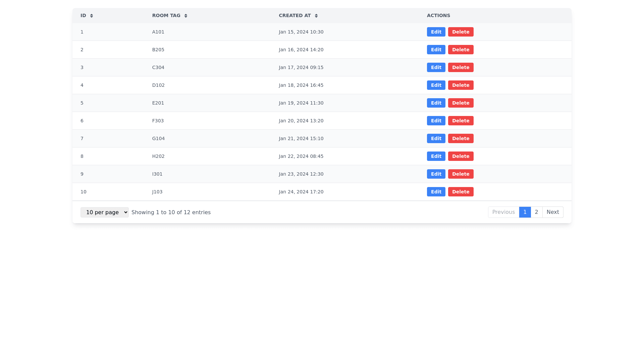Click the Previous page button
Screen dimensions: 644x362
[x=503, y=212]
